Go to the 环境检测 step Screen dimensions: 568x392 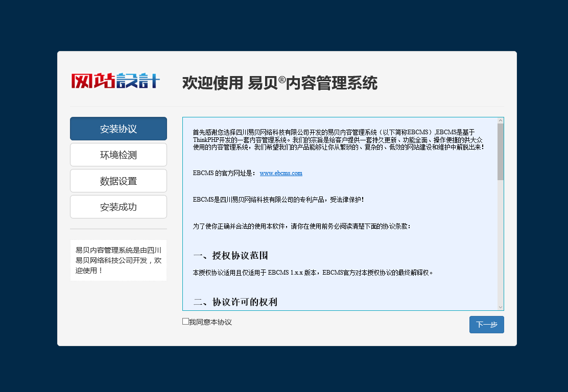click(119, 155)
